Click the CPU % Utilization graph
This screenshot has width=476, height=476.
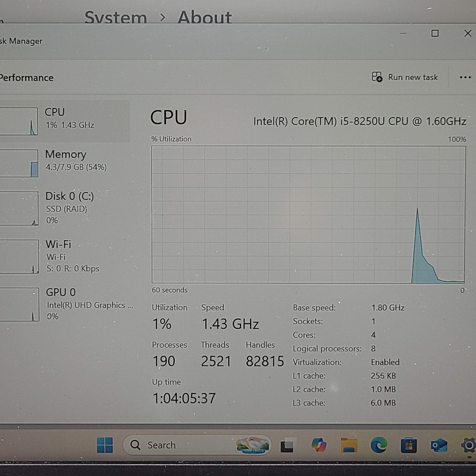click(x=309, y=214)
